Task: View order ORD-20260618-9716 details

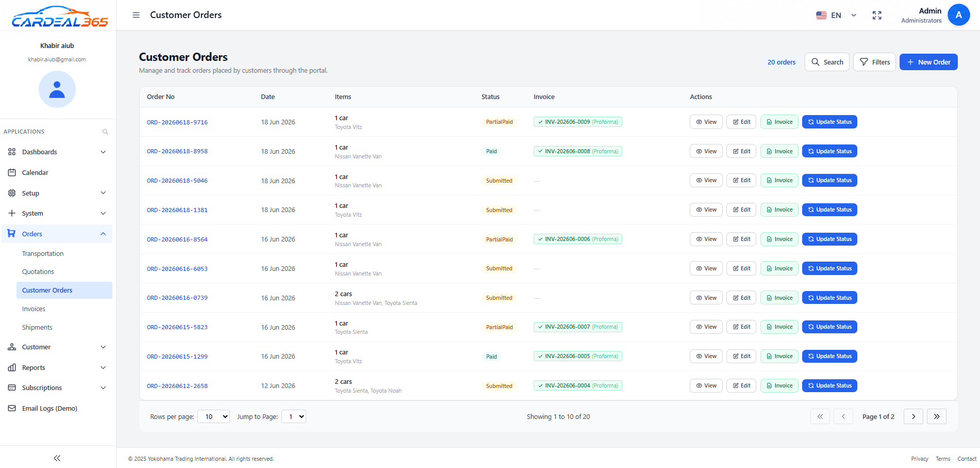Action: [x=706, y=122]
